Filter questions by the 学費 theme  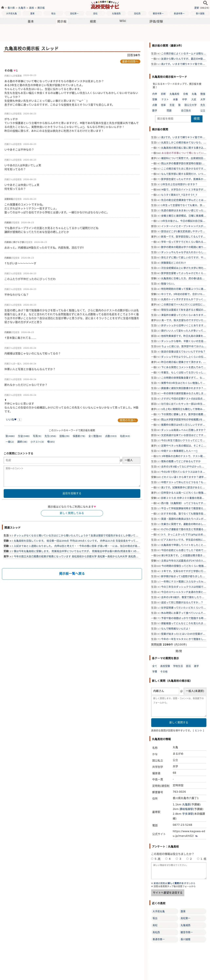tap(155, 671)
